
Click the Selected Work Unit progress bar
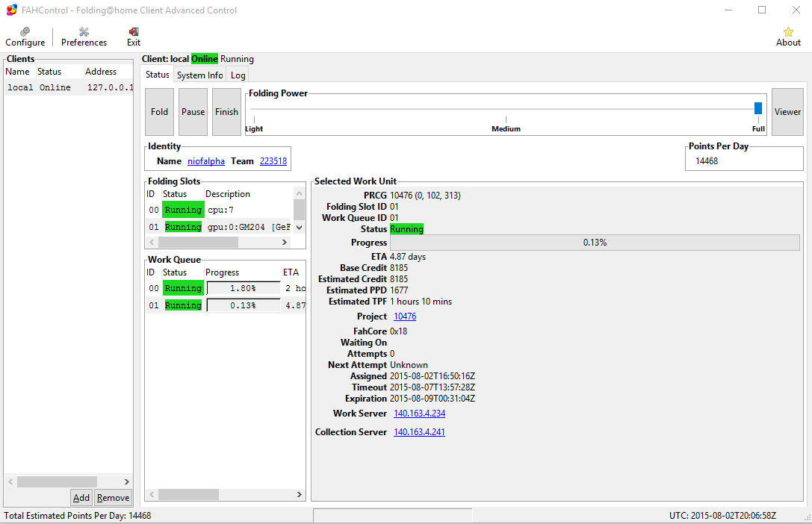pos(595,242)
